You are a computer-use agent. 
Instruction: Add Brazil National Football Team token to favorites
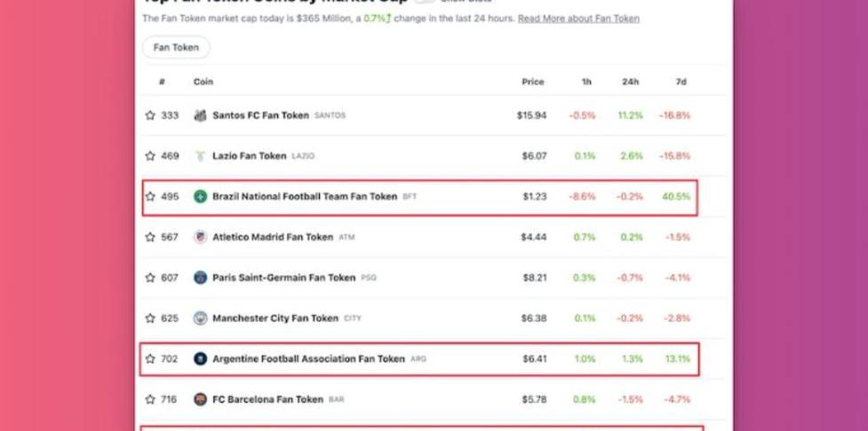150,196
